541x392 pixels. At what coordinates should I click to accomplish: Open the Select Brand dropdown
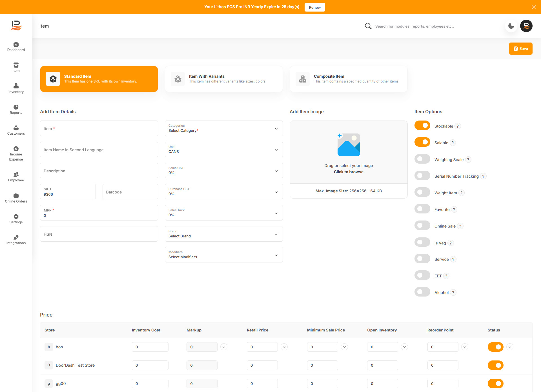(224, 234)
